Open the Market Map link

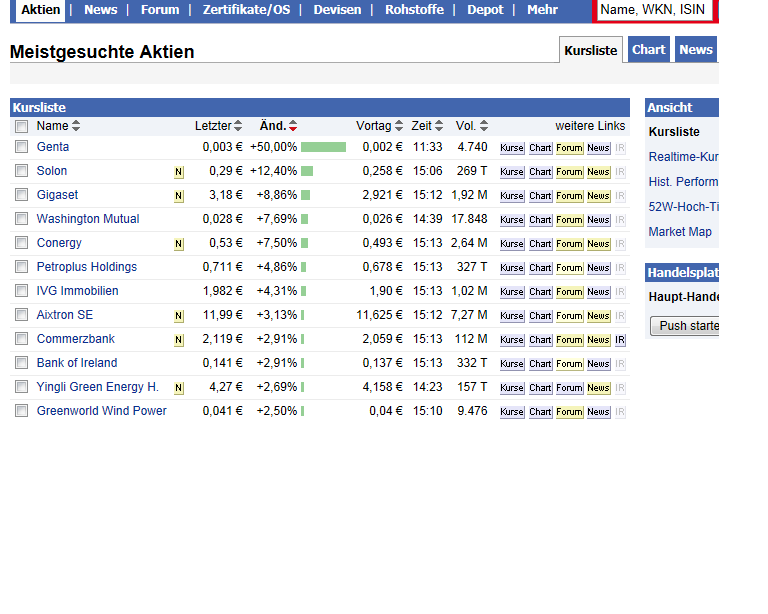(x=680, y=232)
